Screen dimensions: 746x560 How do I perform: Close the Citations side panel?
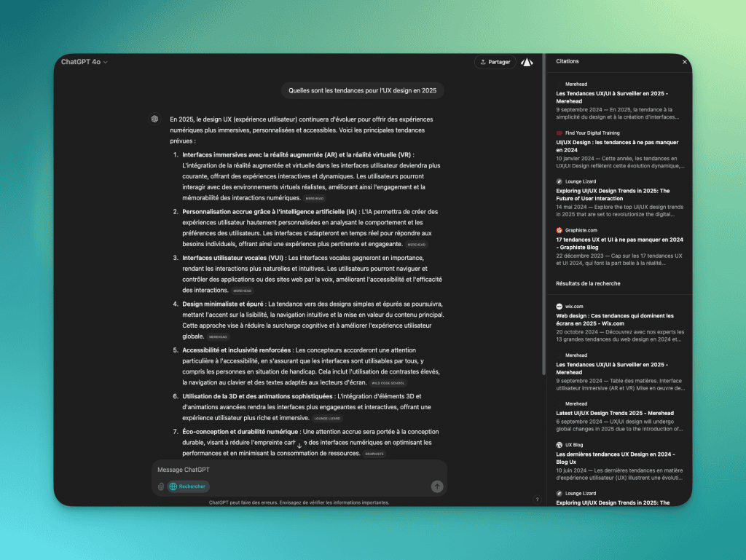(685, 62)
